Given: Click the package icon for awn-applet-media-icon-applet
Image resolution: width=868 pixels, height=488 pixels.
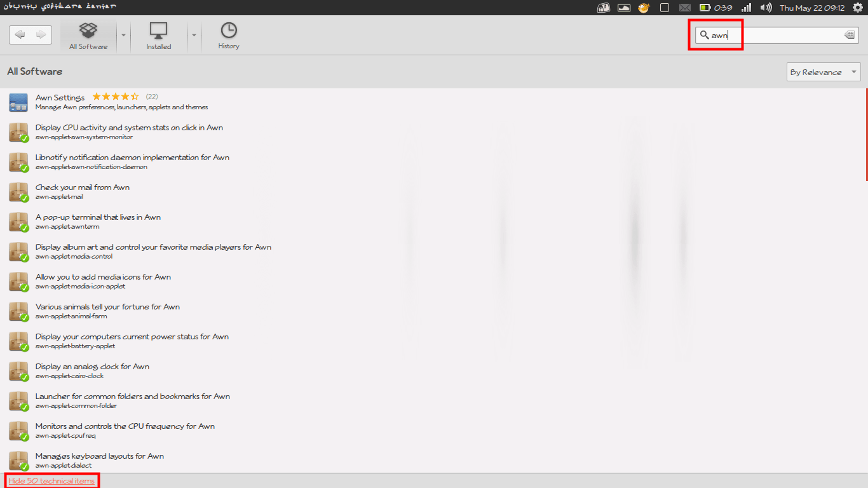Looking at the screenshot, I should (18, 281).
